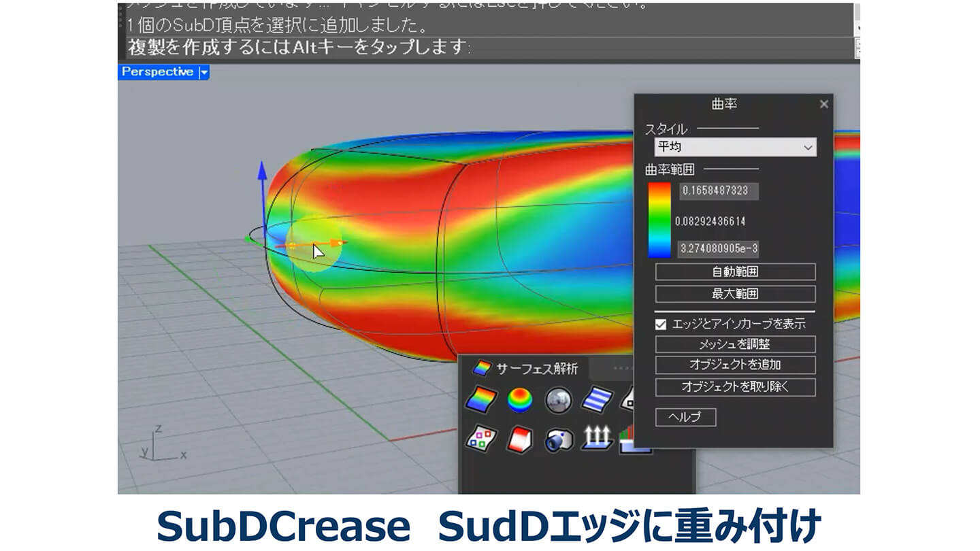Click the 自動範囲 button
Image resolution: width=980 pixels, height=551 pixels.
pos(735,272)
